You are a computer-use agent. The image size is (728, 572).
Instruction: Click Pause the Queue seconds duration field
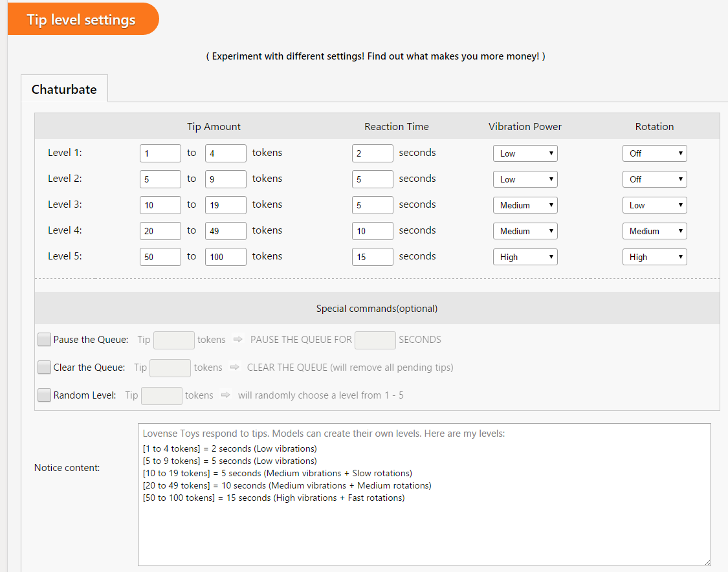(x=375, y=340)
